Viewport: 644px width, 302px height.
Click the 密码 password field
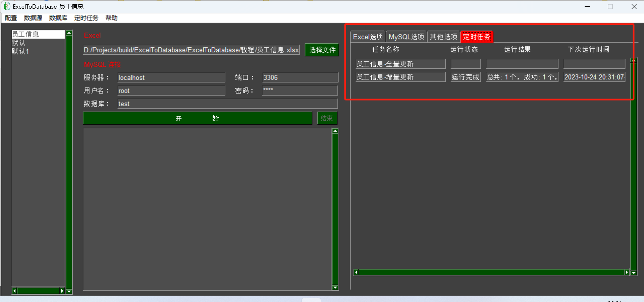tap(300, 90)
